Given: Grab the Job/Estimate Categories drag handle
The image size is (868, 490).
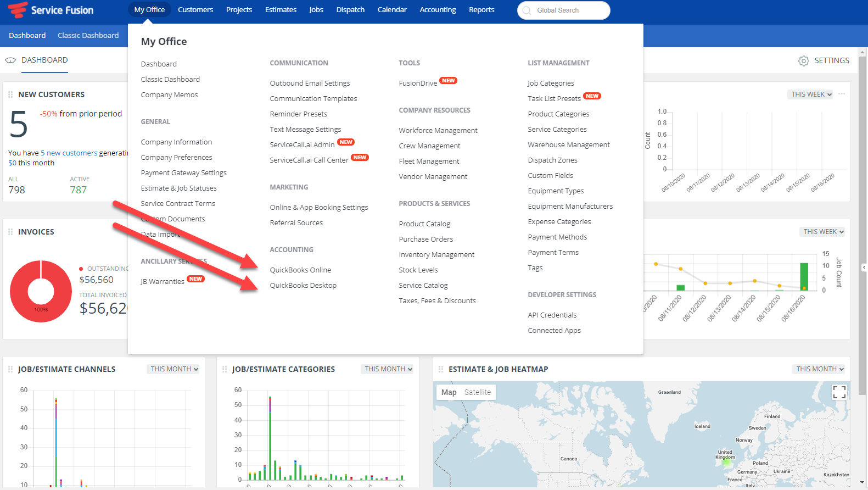Looking at the screenshot, I should pos(225,369).
